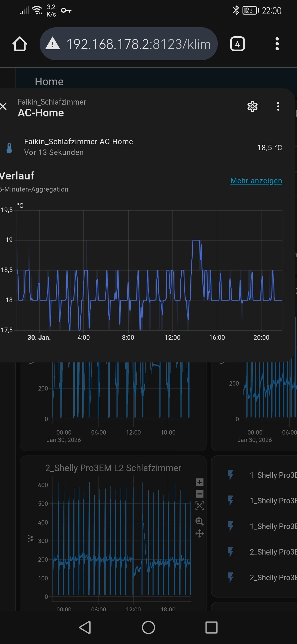
Task: Tap the Android back navigation button
Action: click(85, 627)
